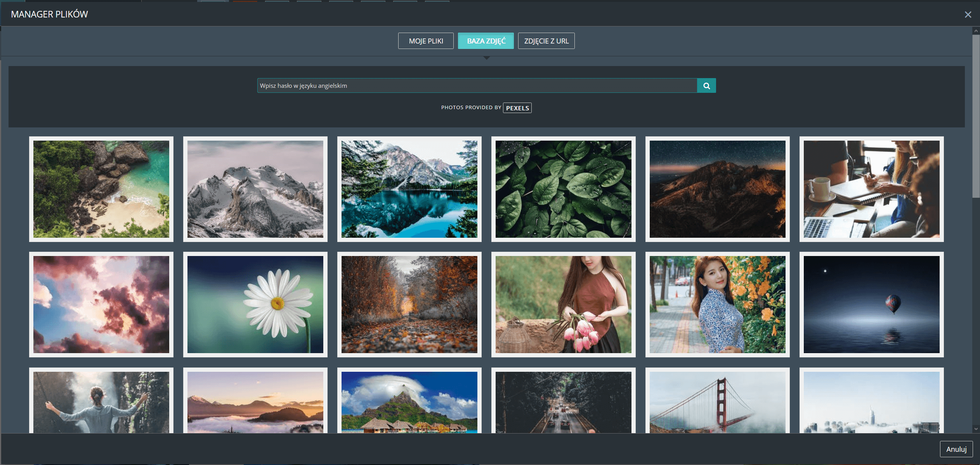Click the magnifying glass search button
980x465 pixels.
click(706, 86)
